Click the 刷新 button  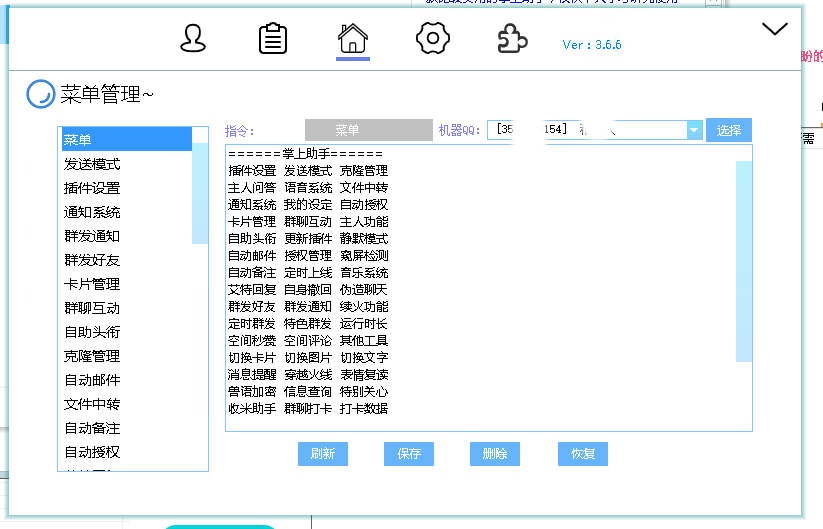tap(323, 454)
